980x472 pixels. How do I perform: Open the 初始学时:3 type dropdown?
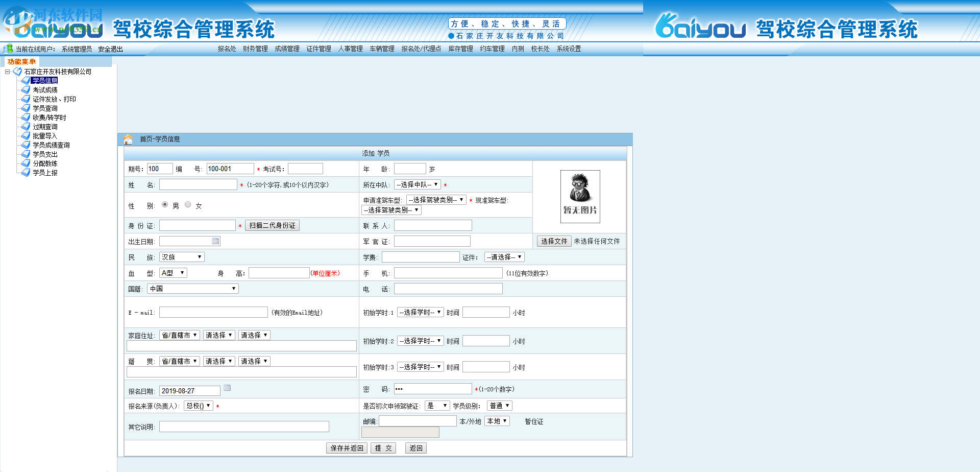point(421,367)
